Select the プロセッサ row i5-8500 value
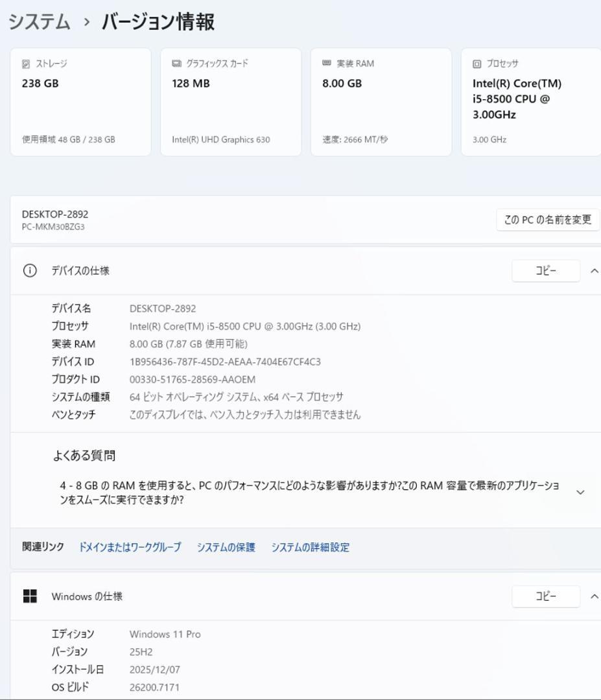601x700 pixels. tap(245, 326)
